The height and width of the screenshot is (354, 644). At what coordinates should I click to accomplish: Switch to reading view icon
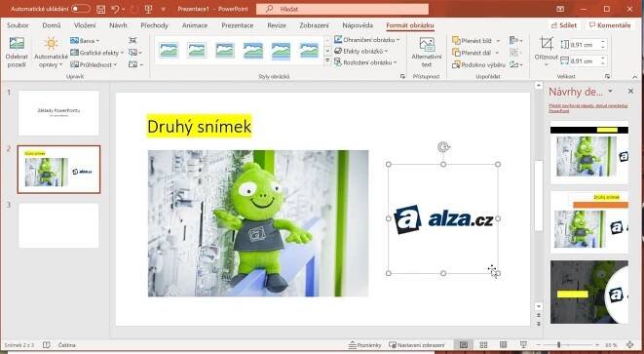click(504, 345)
